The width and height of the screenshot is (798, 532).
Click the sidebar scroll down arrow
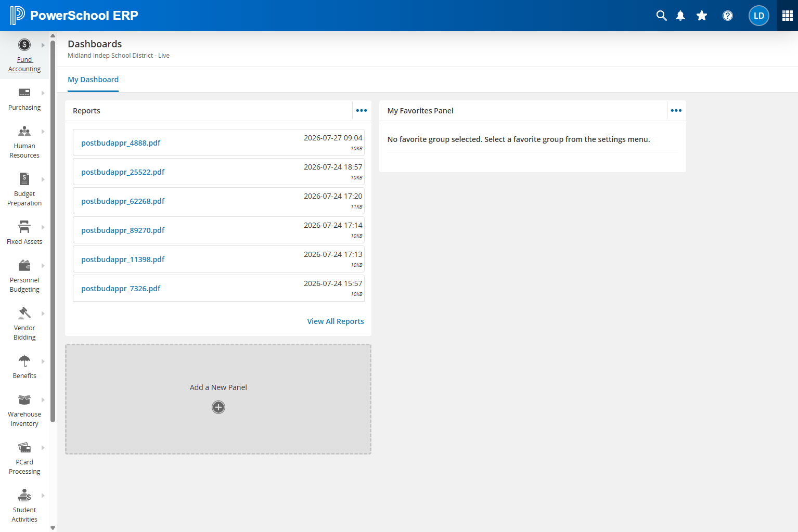53,528
